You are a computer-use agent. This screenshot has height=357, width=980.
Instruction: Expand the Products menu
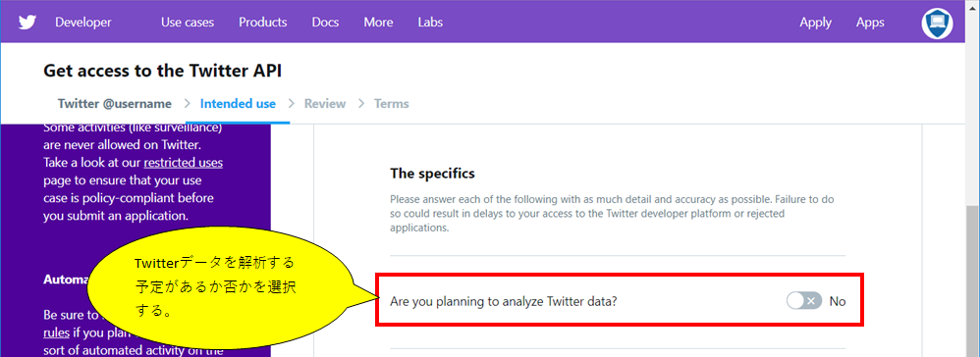coord(263,23)
